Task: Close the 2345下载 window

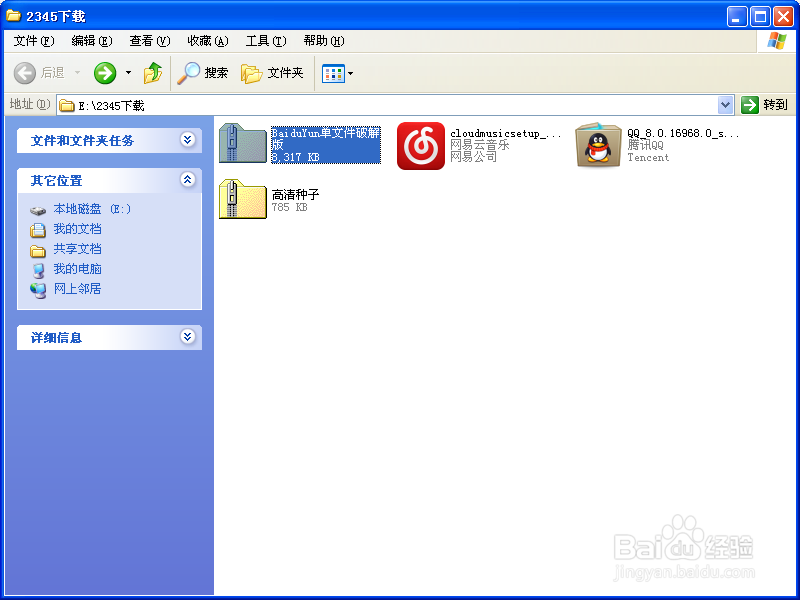Action: coord(783,16)
